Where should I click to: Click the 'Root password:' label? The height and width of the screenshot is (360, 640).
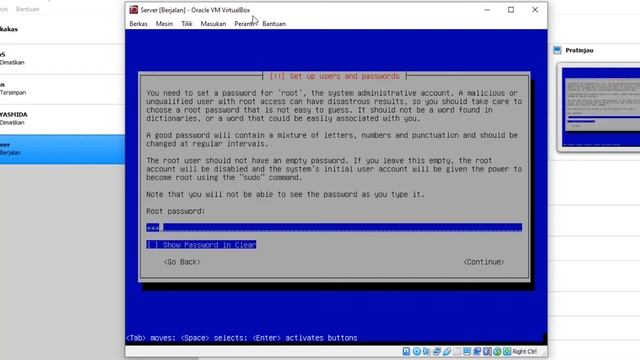[176, 211]
